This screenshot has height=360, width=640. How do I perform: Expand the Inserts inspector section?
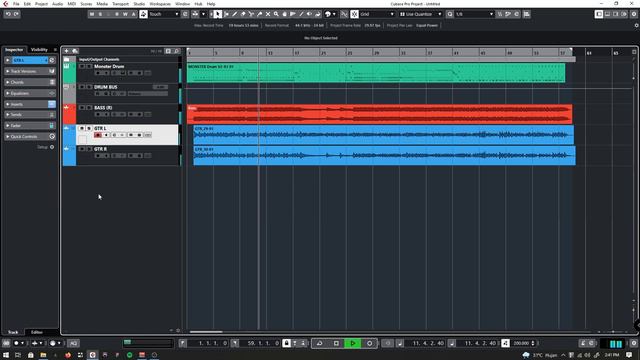coord(30,104)
